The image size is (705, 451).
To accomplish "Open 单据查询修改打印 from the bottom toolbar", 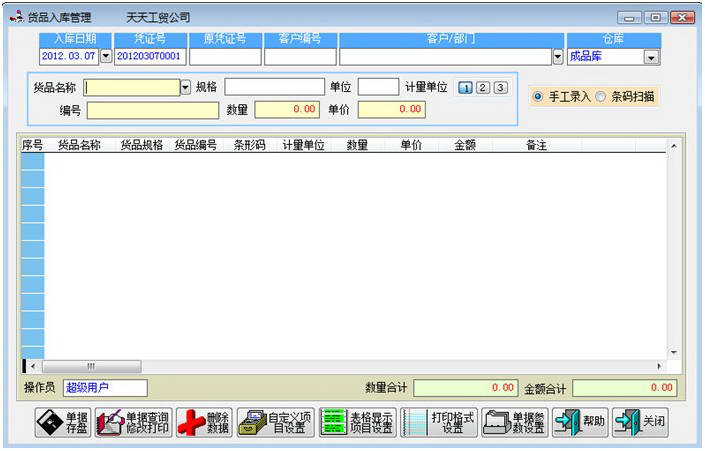I will pyautogui.click(x=132, y=423).
